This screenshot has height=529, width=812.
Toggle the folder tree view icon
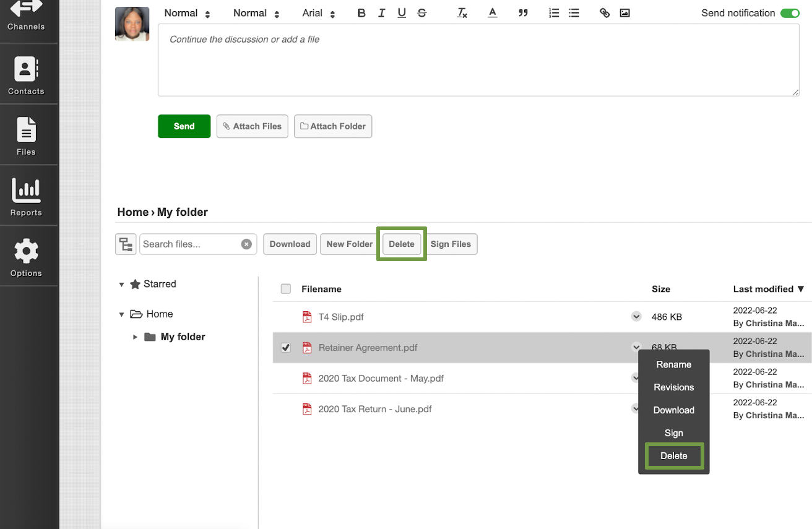click(126, 244)
